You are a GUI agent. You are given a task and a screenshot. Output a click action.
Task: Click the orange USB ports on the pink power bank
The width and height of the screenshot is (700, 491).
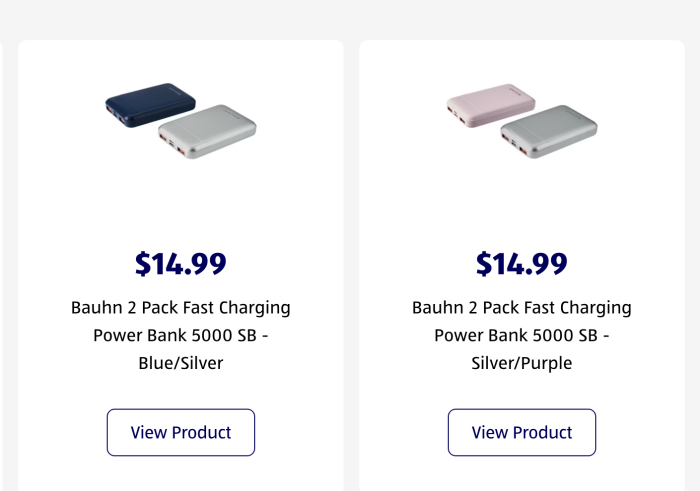(x=457, y=115)
